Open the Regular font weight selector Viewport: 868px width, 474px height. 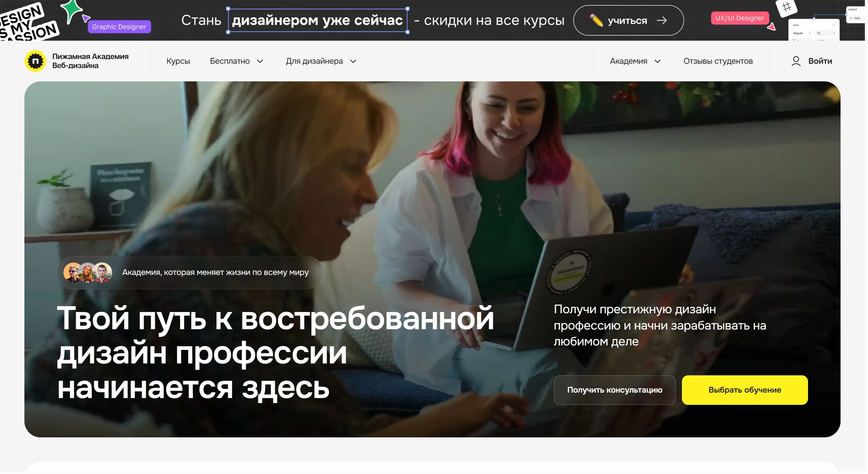pyautogui.click(x=802, y=33)
